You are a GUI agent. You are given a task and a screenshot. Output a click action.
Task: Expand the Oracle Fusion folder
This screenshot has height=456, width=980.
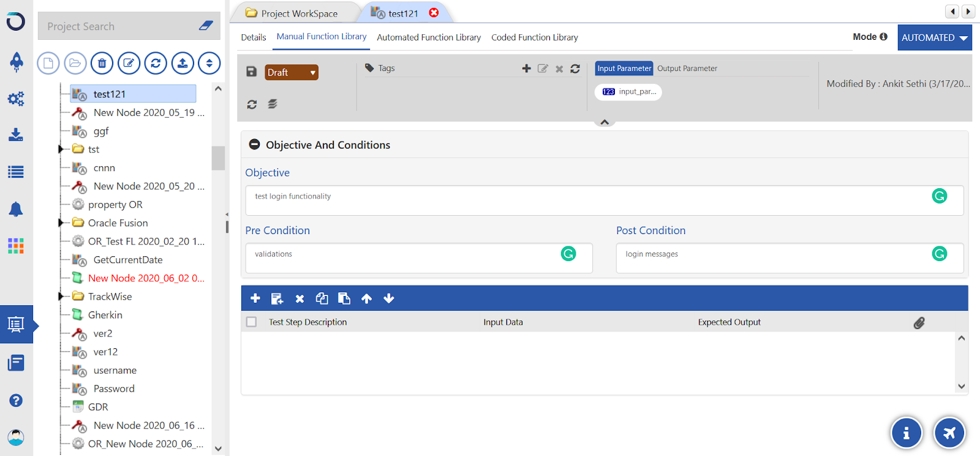click(x=61, y=223)
